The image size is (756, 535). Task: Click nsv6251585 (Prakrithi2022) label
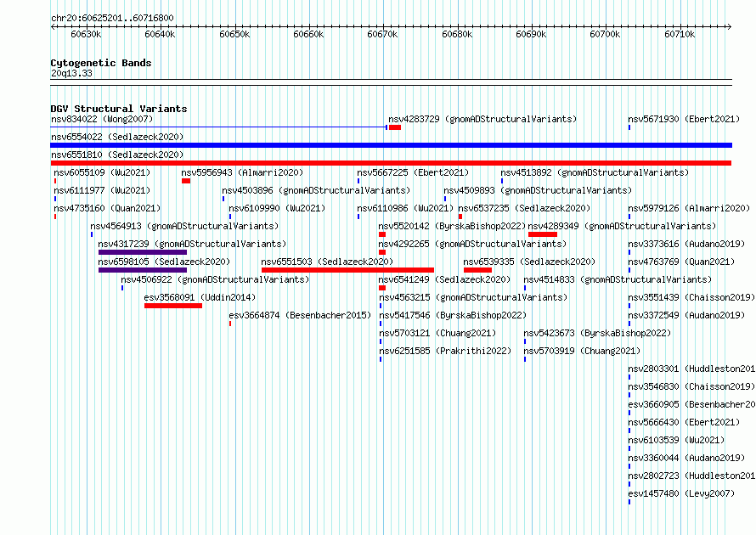[445, 351]
